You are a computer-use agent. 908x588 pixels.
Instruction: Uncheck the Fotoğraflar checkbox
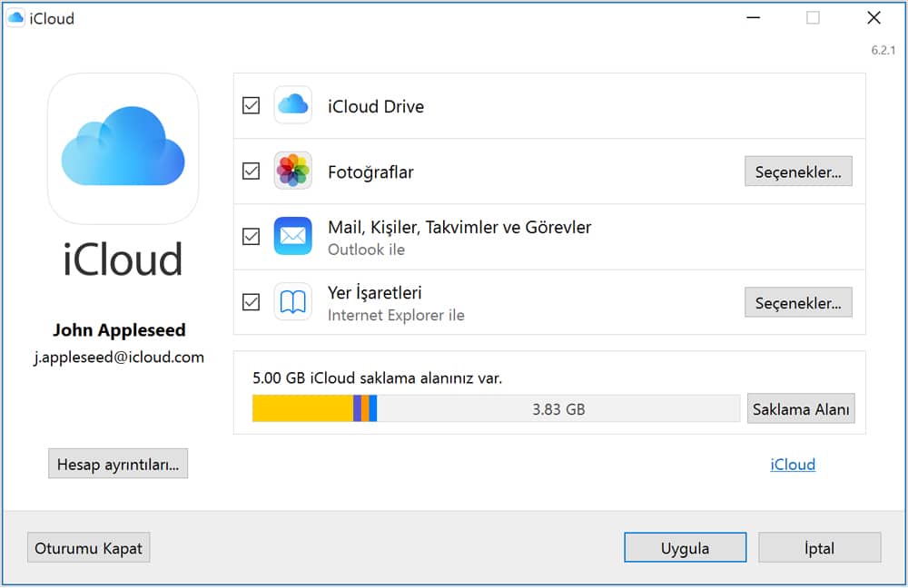pos(251,171)
